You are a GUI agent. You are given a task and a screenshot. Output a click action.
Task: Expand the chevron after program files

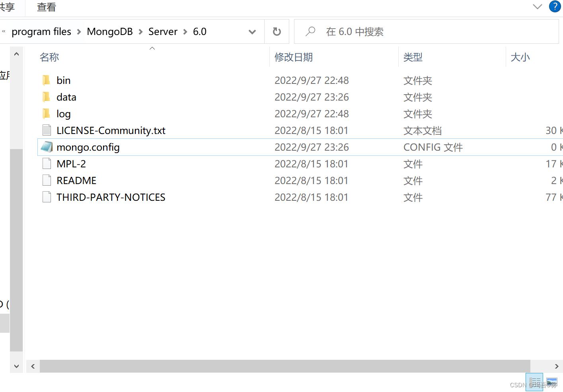[x=79, y=32]
